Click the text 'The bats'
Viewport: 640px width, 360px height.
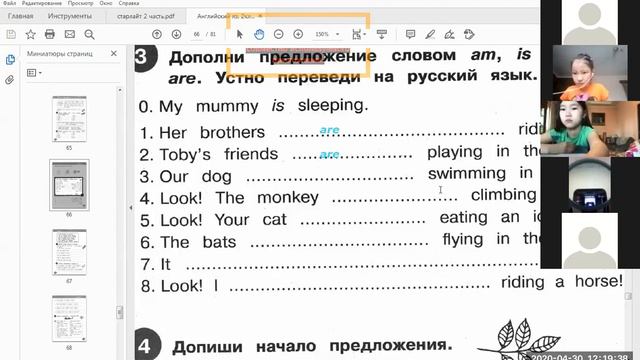198,242
